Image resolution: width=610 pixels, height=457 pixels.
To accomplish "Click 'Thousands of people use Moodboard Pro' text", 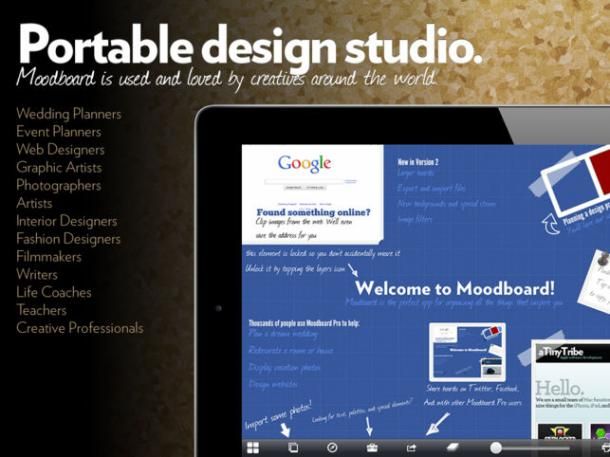I will pos(304,323).
